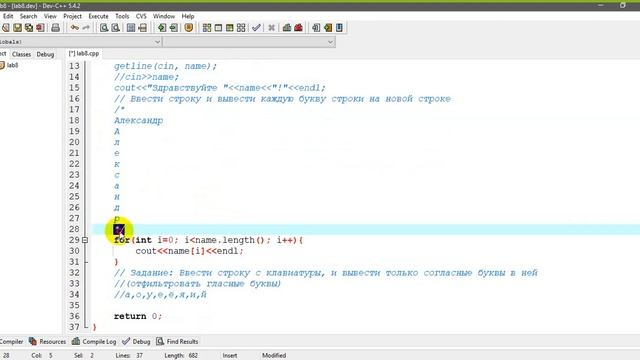Click the Length: 682 status bar entry
The height and width of the screenshot is (360, 640).
(181, 356)
